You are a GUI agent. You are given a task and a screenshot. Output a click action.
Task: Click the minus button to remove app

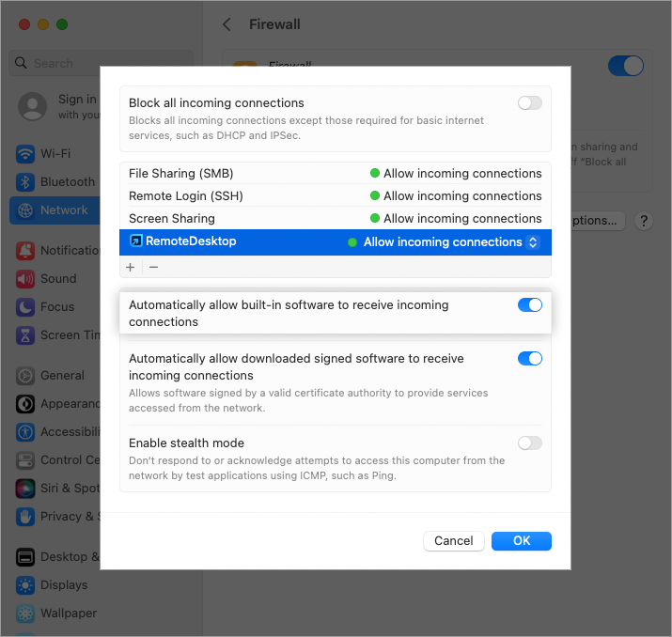point(154,267)
